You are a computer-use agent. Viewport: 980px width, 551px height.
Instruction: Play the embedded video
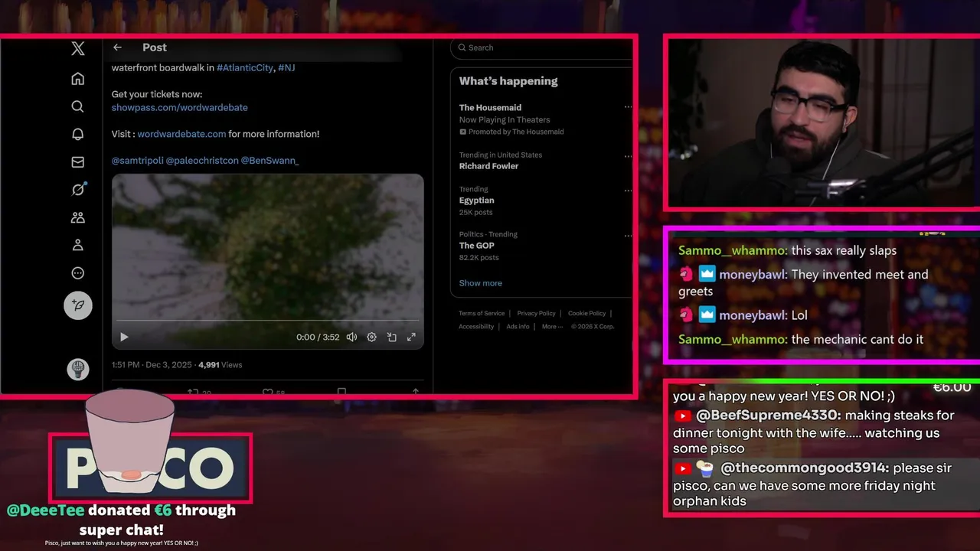124,337
